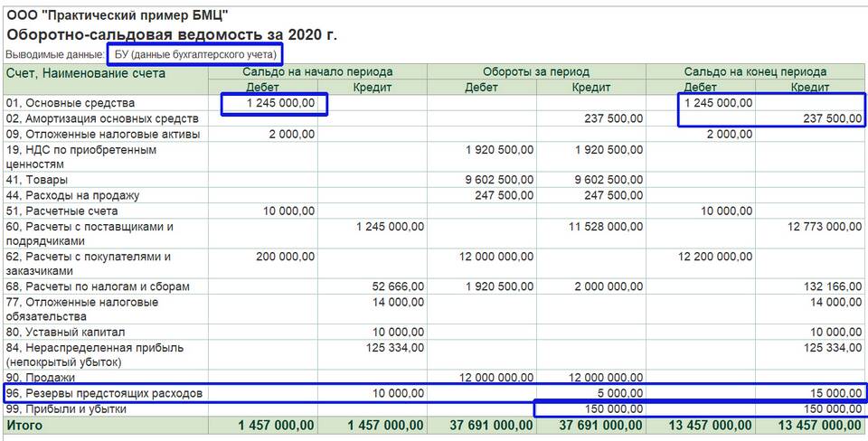Click the header 'Сальдо на конец периода'
Screen dimensions: 868x441
point(755,71)
